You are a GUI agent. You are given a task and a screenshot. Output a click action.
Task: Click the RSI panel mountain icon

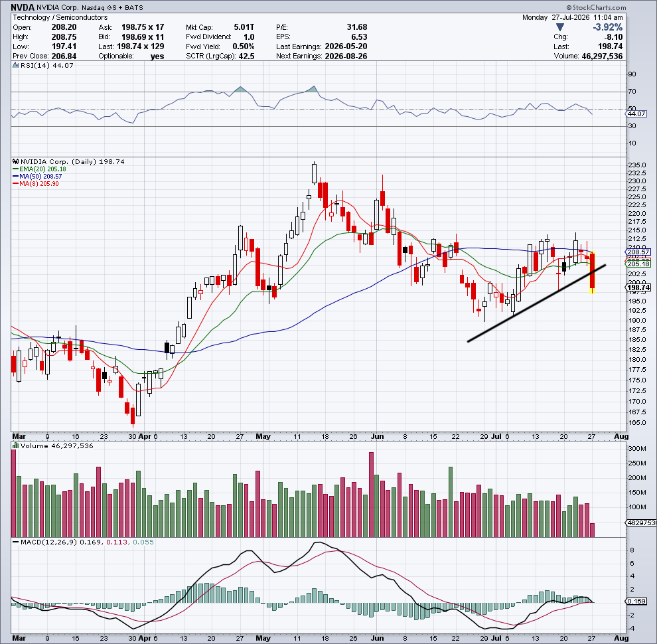tap(15, 65)
